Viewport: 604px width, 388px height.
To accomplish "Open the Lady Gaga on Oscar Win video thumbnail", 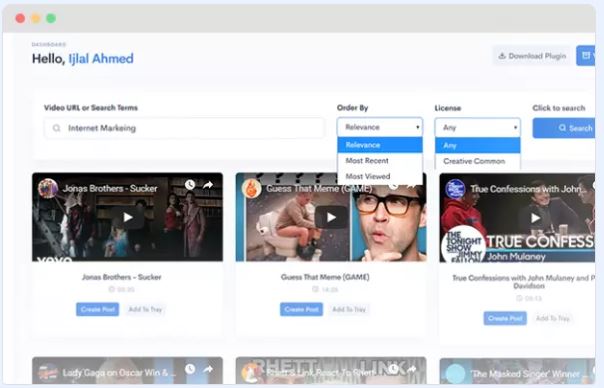I will [x=128, y=370].
